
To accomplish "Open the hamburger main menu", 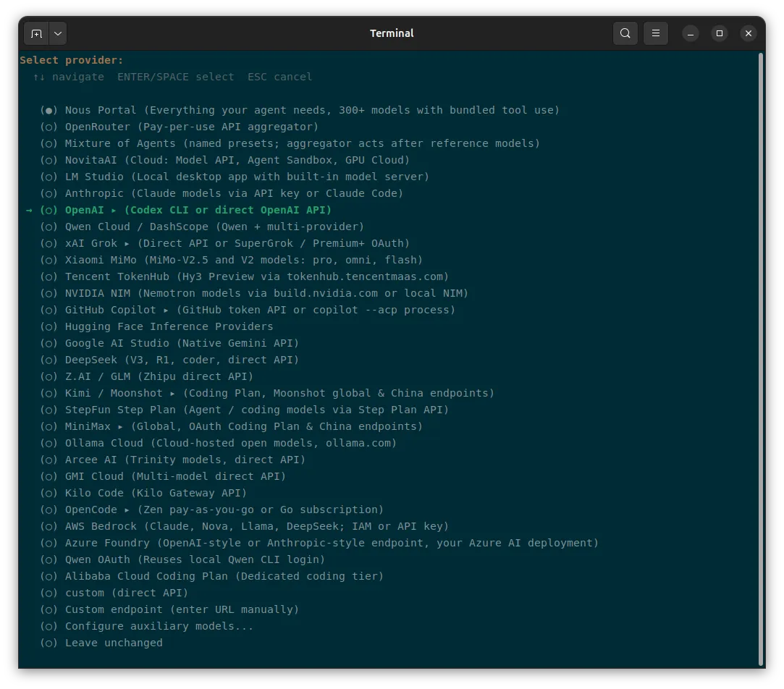I will click(655, 33).
